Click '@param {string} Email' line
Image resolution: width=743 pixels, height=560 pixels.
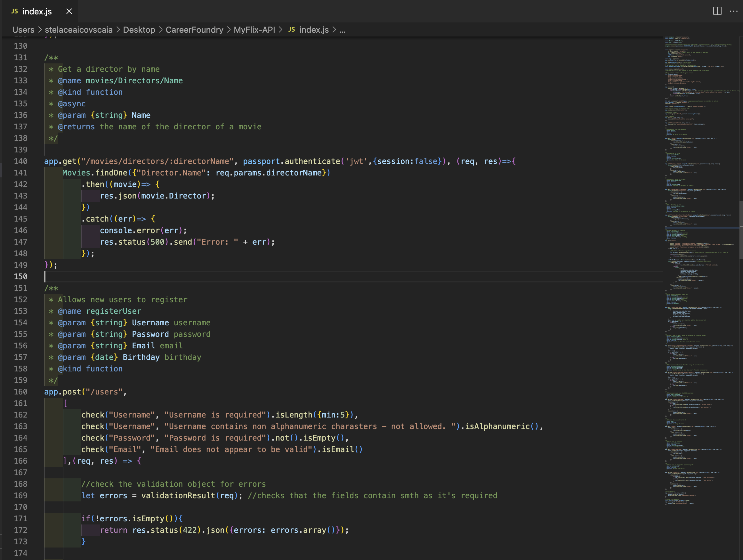[120, 346]
